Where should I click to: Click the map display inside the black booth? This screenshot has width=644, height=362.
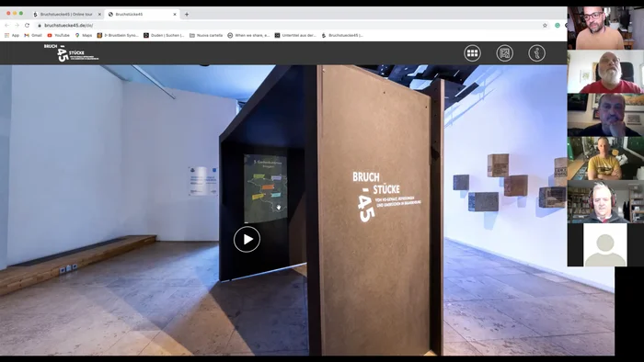[265, 188]
